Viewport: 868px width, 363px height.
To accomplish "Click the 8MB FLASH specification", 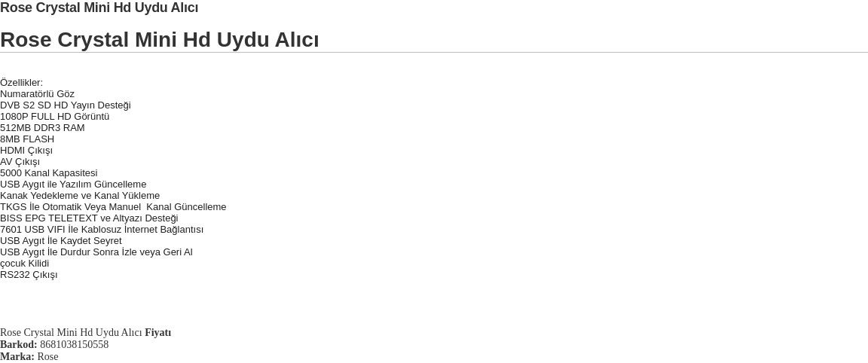I will [x=27, y=139].
